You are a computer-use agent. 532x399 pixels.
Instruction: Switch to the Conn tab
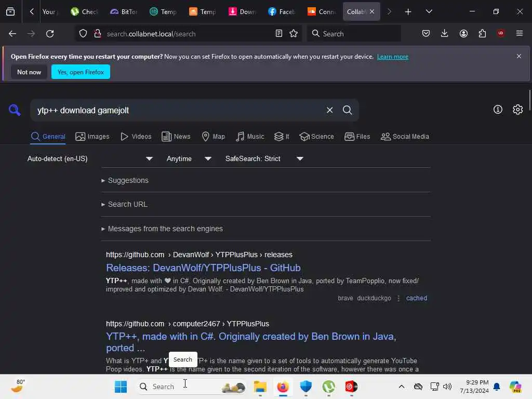(321, 12)
